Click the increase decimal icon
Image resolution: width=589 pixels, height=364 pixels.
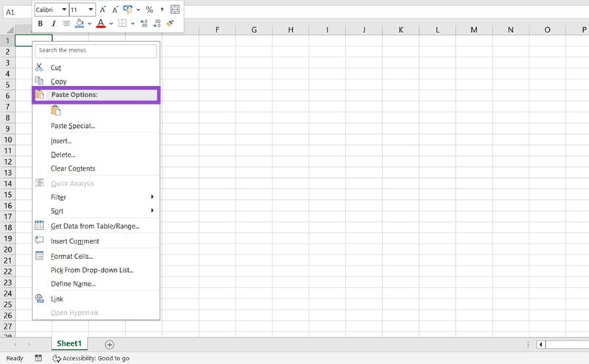[144, 24]
